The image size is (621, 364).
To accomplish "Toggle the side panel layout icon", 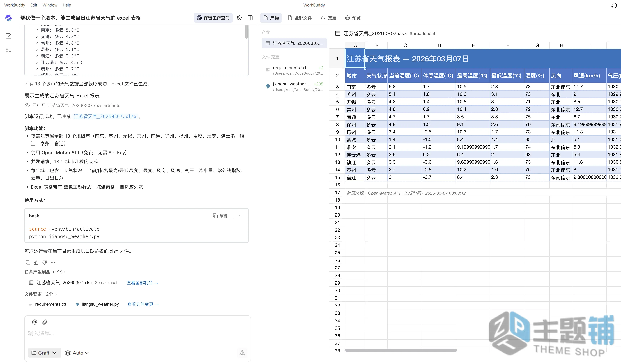I will coord(250,18).
